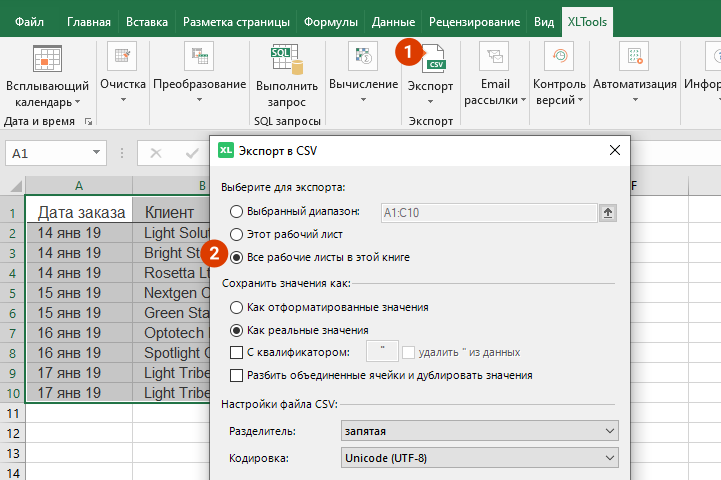The width and height of the screenshot is (721, 480).
Task: Select 'Этот рабочий лист' radio option
Action: click(x=236, y=234)
